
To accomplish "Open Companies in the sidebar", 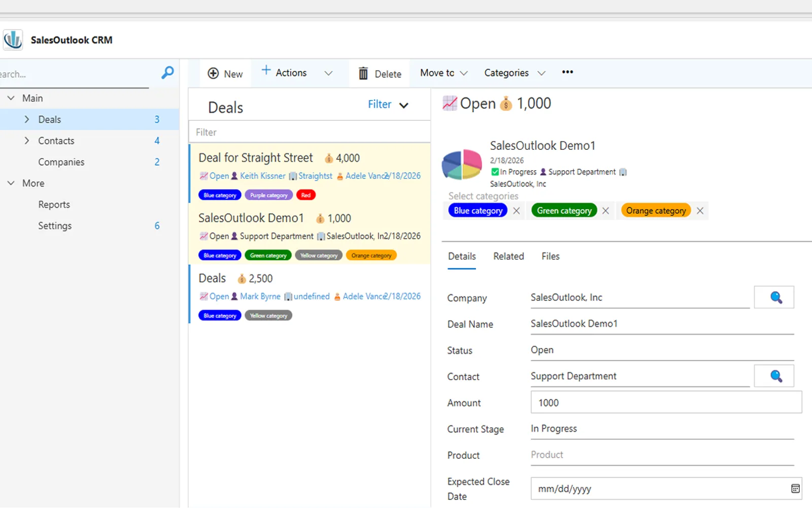I will [x=61, y=162].
